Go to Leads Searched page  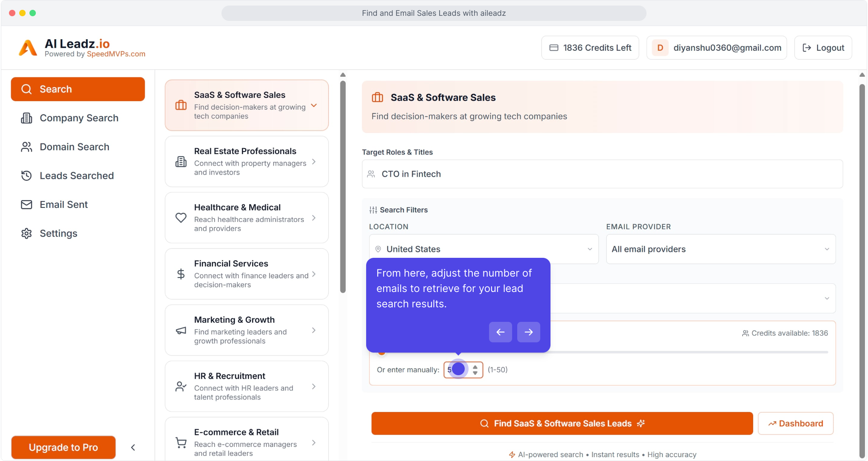[x=77, y=175]
